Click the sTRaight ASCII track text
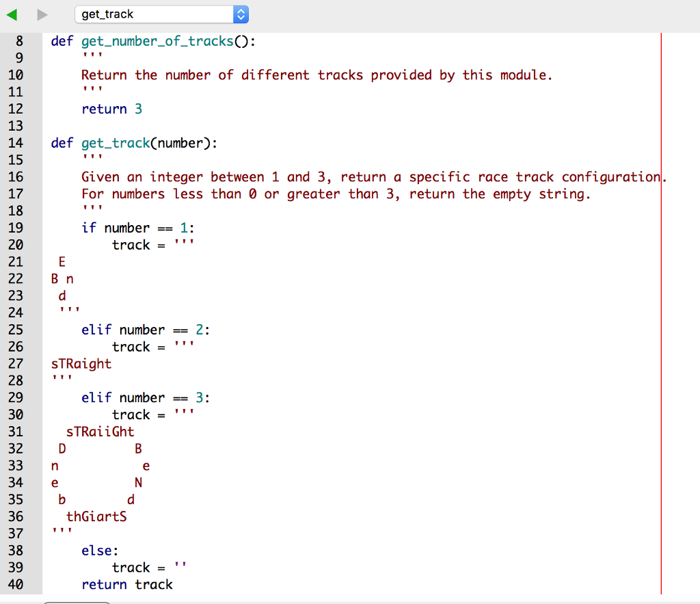This screenshot has width=700, height=604. 81,363
